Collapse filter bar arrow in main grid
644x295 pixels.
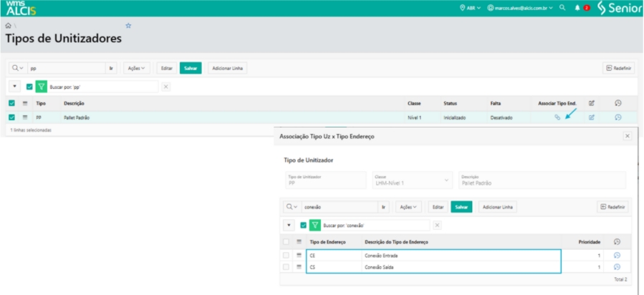coord(14,87)
